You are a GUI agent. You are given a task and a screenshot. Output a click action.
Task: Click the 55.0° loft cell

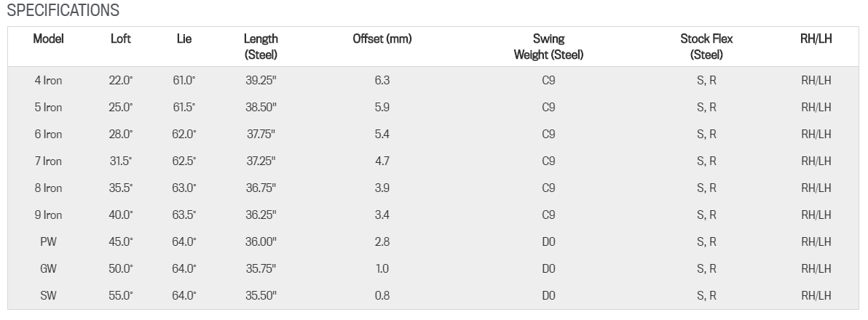(x=121, y=296)
